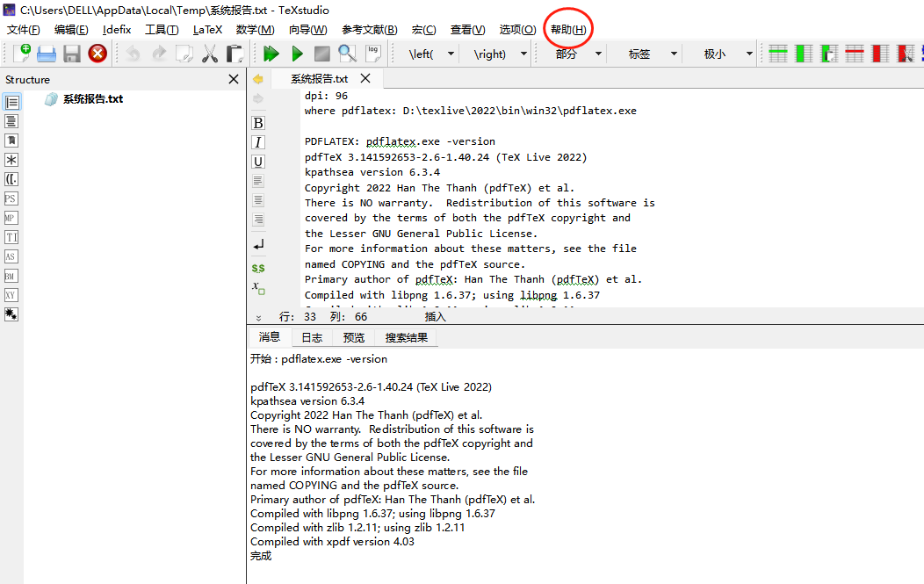Open the asterisk symbols sidebar panel
Screen dimensions: 924x584
pyautogui.click(x=11, y=160)
